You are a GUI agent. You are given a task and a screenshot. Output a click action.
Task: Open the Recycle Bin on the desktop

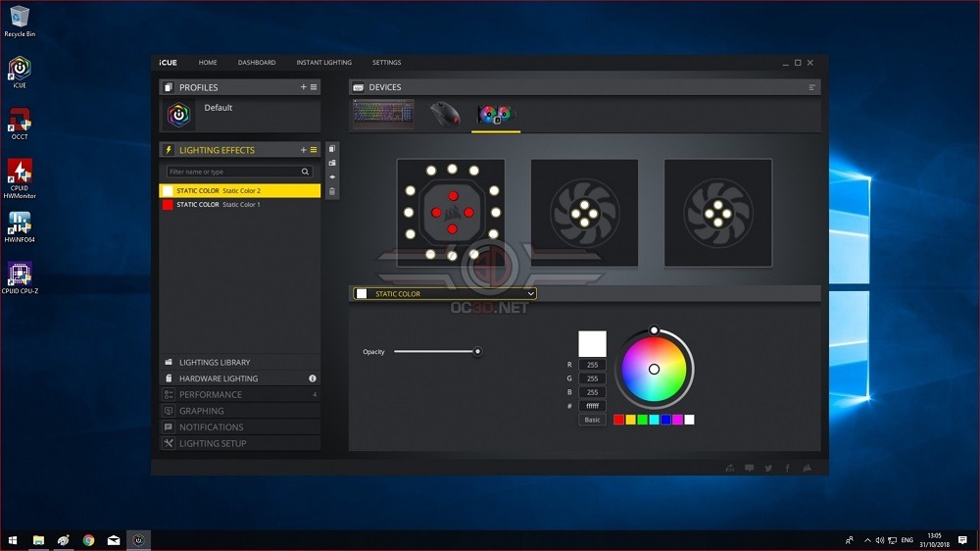point(20,22)
